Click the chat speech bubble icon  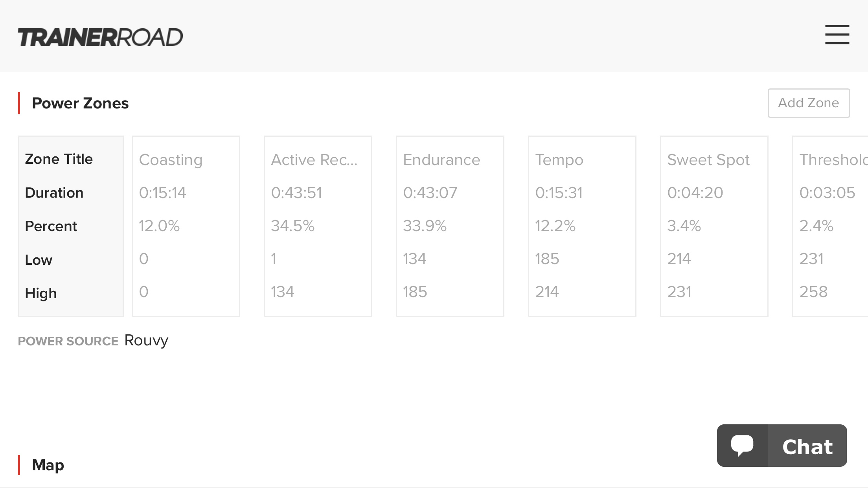[742, 446]
